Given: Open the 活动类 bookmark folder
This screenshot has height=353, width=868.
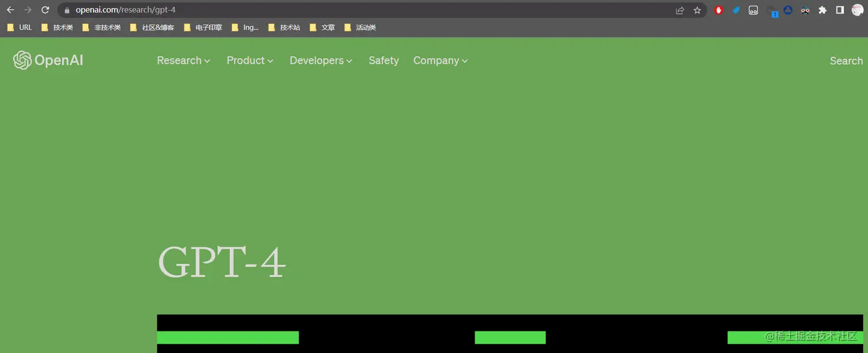Looking at the screenshot, I should [360, 28].
